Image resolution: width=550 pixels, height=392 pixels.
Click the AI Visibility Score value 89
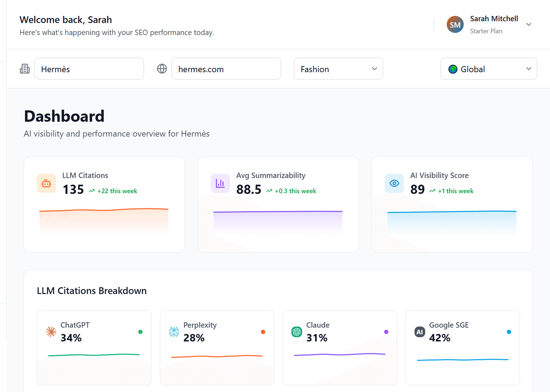(418, 190)
